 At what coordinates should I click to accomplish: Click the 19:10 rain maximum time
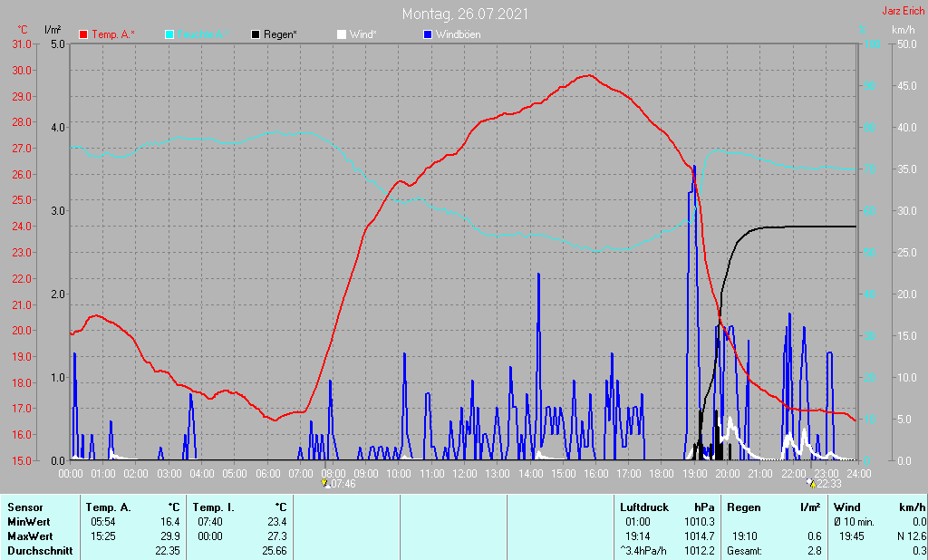(x=745, y=536)
